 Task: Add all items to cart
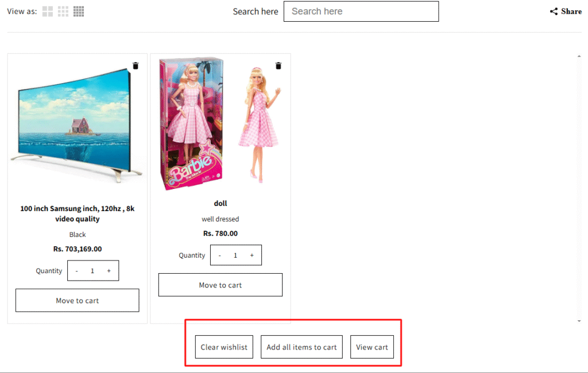(x=302, y=347)
